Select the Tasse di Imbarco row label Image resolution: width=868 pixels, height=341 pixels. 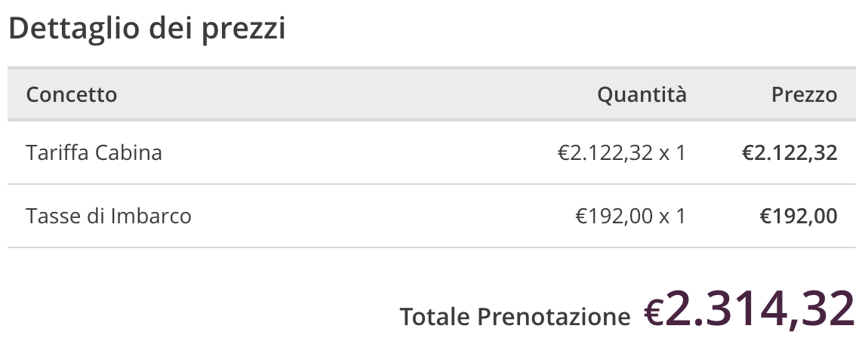click(109, 217)
